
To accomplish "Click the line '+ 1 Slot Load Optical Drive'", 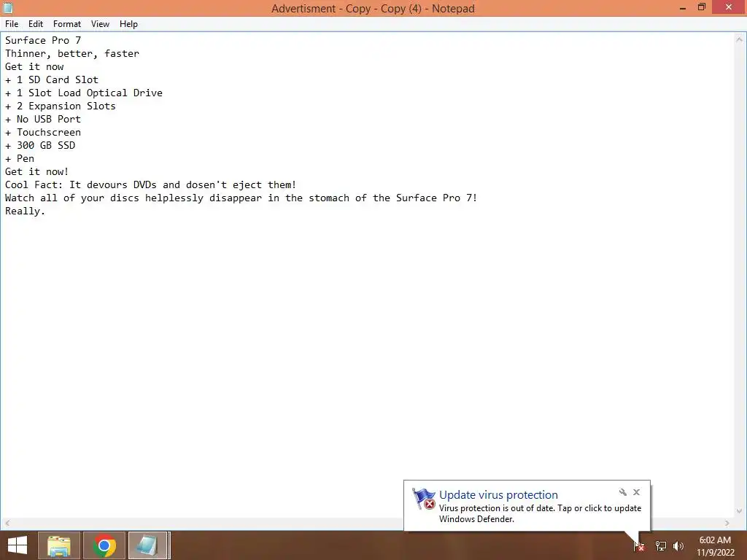I will [x=84, y=93].
